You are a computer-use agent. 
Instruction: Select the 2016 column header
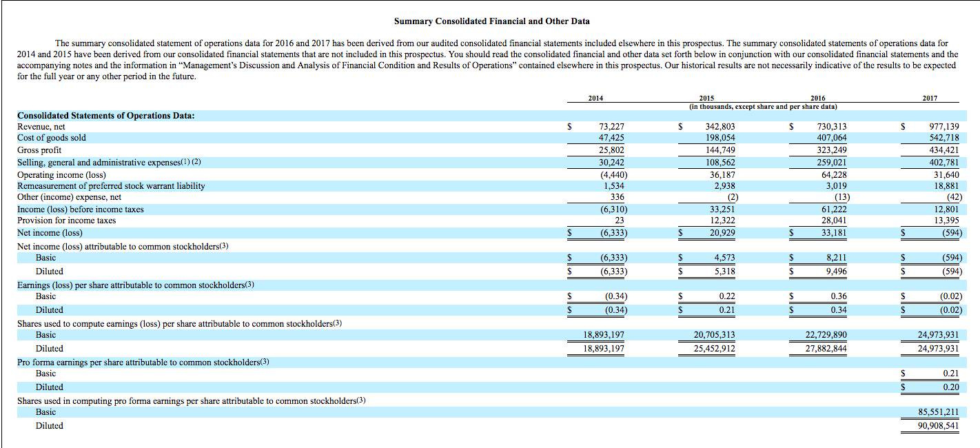pos(818,99)
